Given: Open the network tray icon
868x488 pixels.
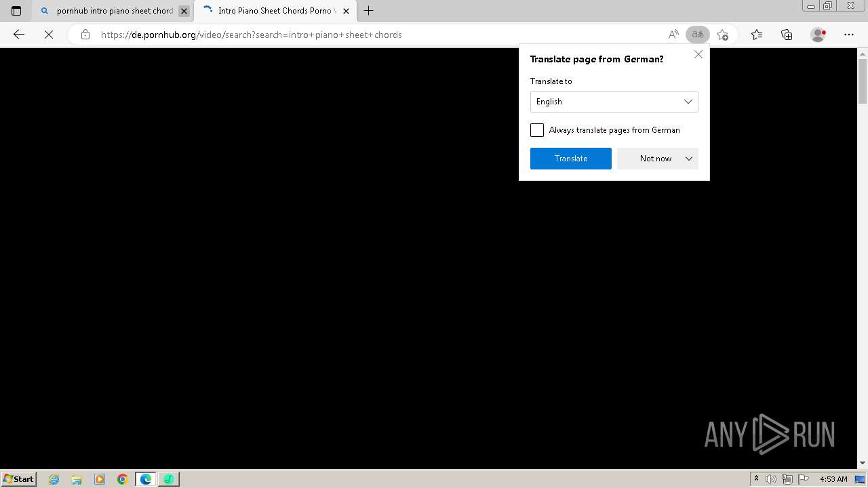Looking at the screenshot, I should click(x=787, y=479).
